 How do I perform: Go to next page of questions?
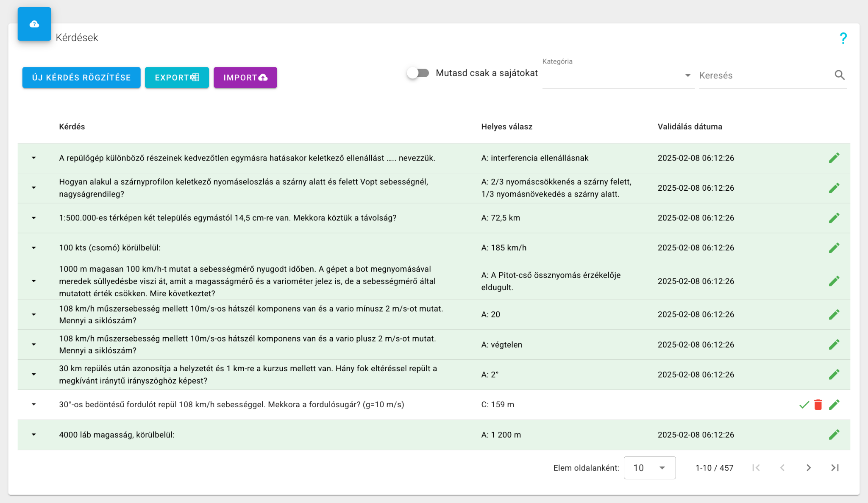point(808,468)
